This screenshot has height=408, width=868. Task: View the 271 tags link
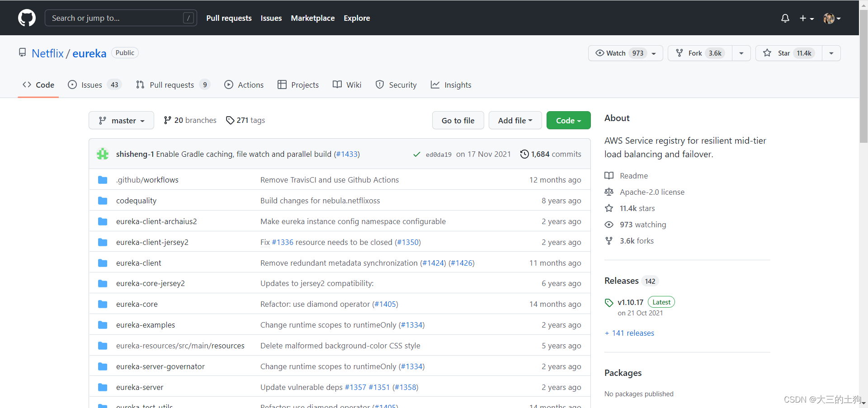(x=245, y=120)
